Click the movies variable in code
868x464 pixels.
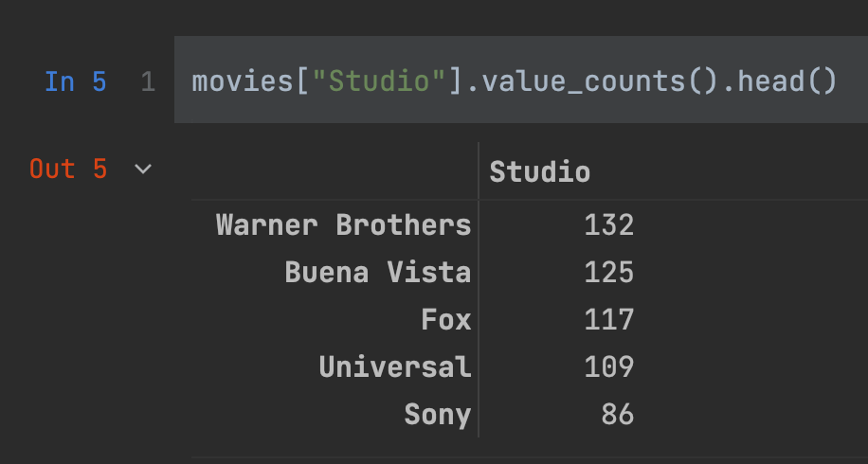pyautogui.click(x=243, y=81)
